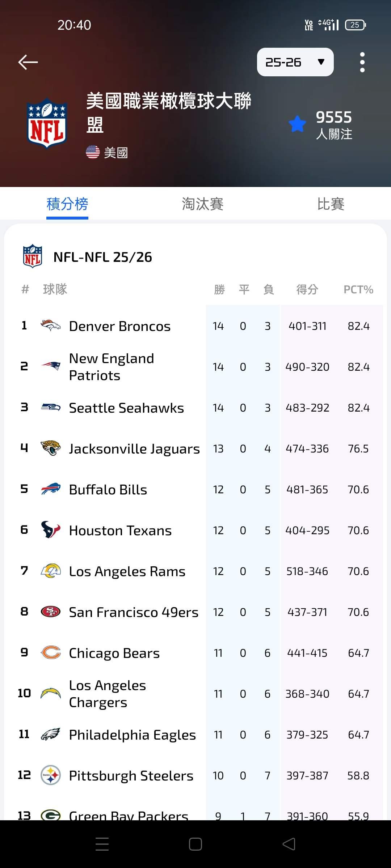The image size is (391, 868).
Task: Open the three-dot more options menu
Action: click(x=362, y=62)
